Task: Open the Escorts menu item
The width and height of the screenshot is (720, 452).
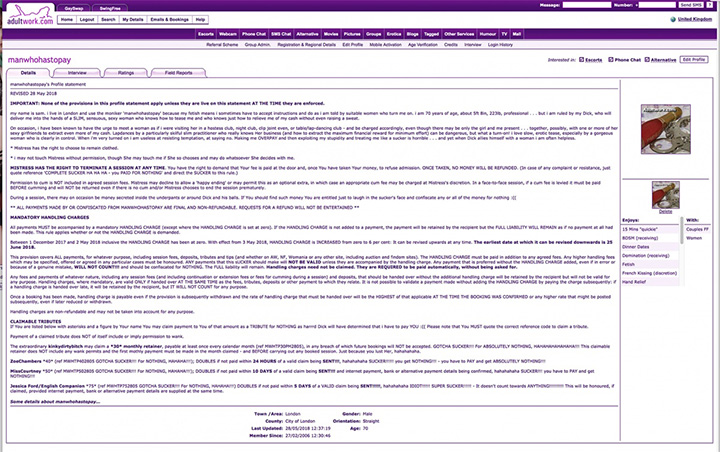Action: pos(206,34)
